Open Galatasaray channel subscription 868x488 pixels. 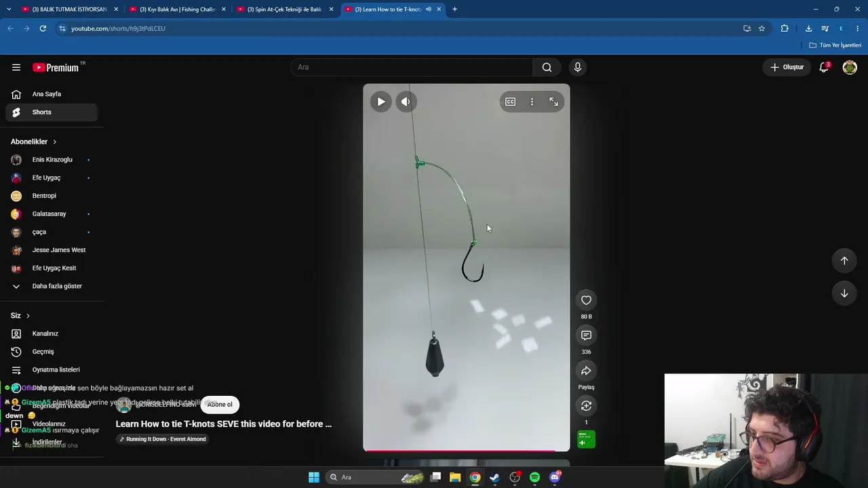click(52, 214)
